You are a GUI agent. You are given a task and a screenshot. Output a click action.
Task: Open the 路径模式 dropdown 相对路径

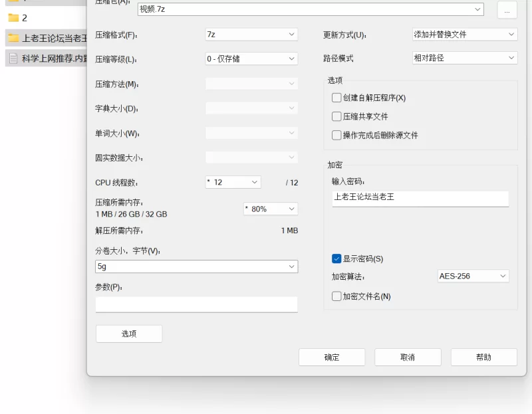pos(465,58)
